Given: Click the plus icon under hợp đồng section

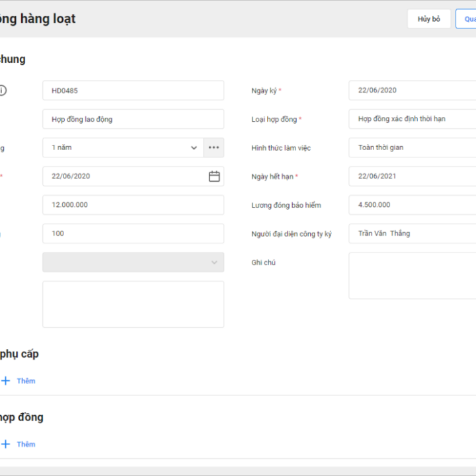Looking at the screenshot, I should pos(6,444).
